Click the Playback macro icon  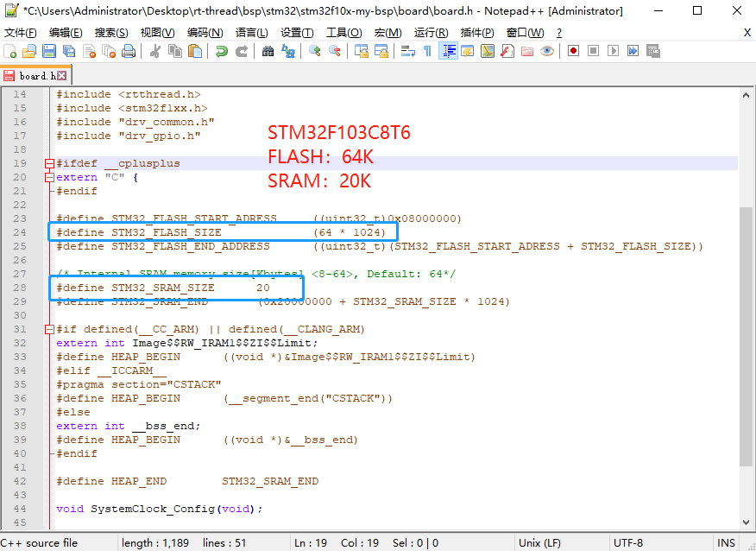click(x=613, y=51)
